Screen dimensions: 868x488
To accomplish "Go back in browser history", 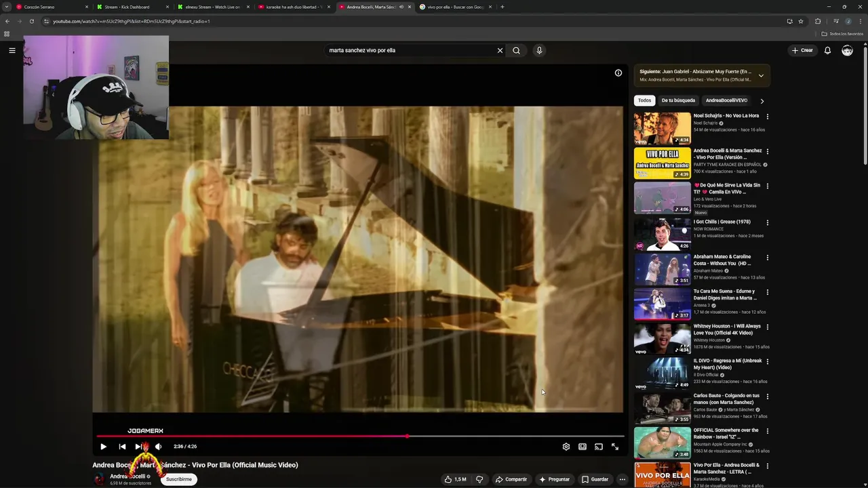I will [7, 21].
